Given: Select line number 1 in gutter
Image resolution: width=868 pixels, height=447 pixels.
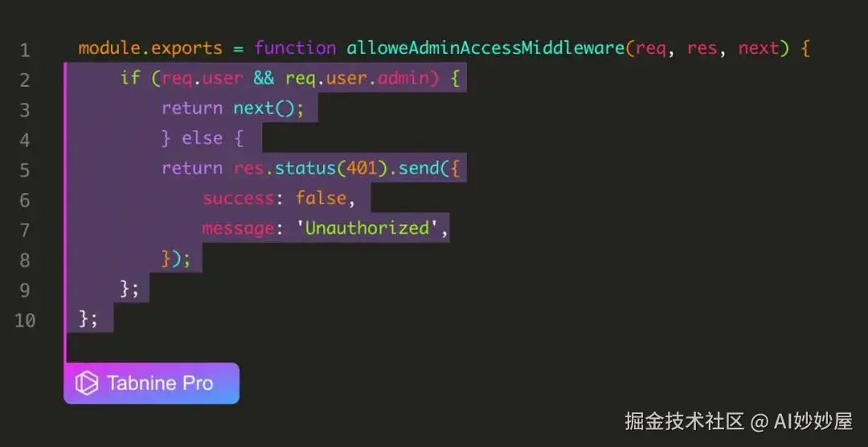Looking at the screenshot, I should click(25, 51).
